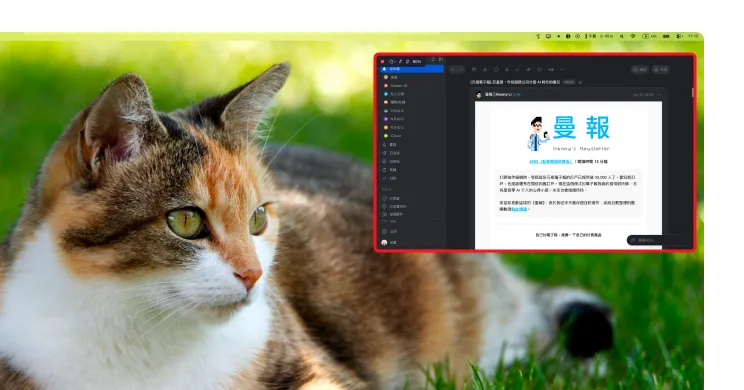744x390 pixels.
Task: Click the lightning bolt icon in mail toolbar
Action: [x=485, y=70]
